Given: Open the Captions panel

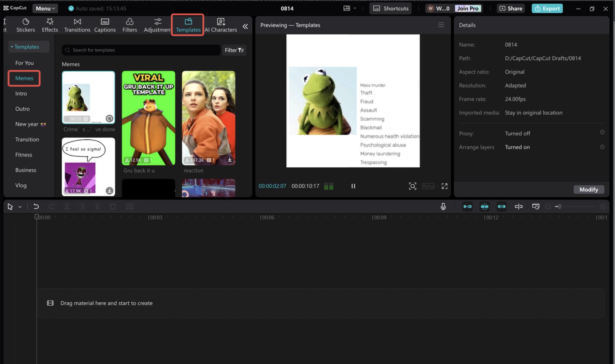Looking at the screenshot, I should point(105,25).
